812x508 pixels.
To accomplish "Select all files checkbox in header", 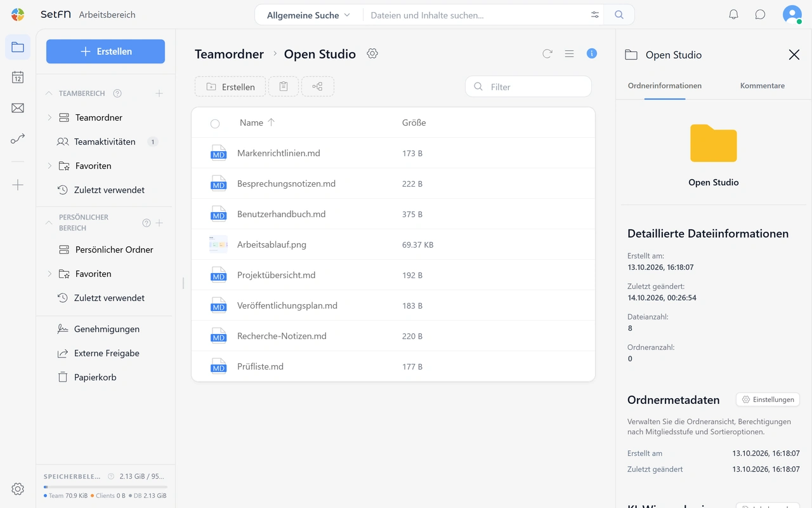I will click(215, 123).
